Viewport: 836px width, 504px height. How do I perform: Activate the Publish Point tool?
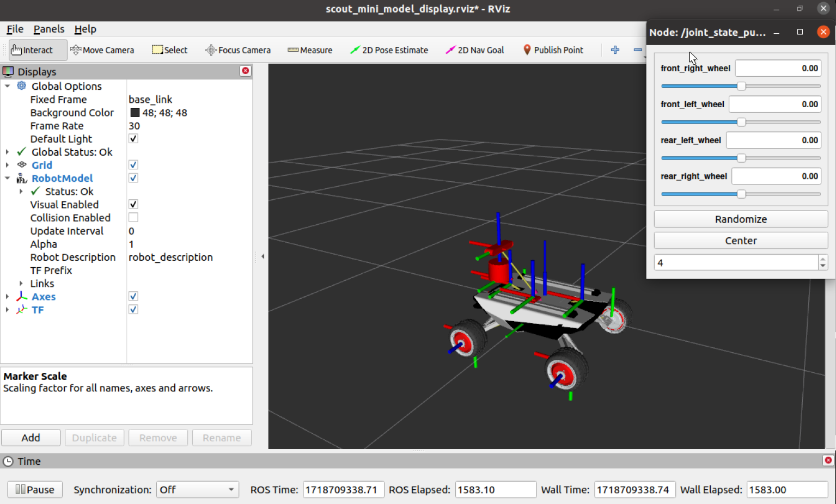(x=553, y=50)
